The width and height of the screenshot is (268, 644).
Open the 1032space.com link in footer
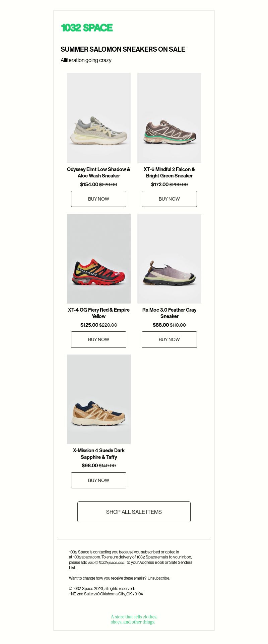point(86,557)
